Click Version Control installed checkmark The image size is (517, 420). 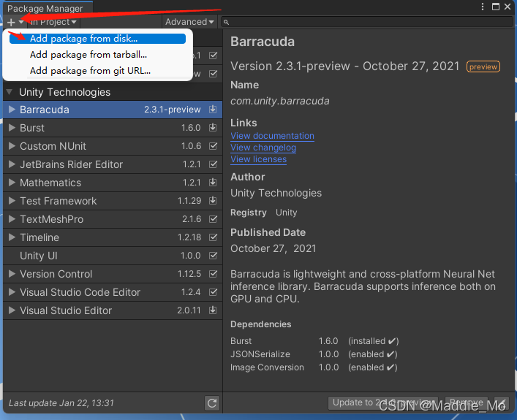pos(214,274)
